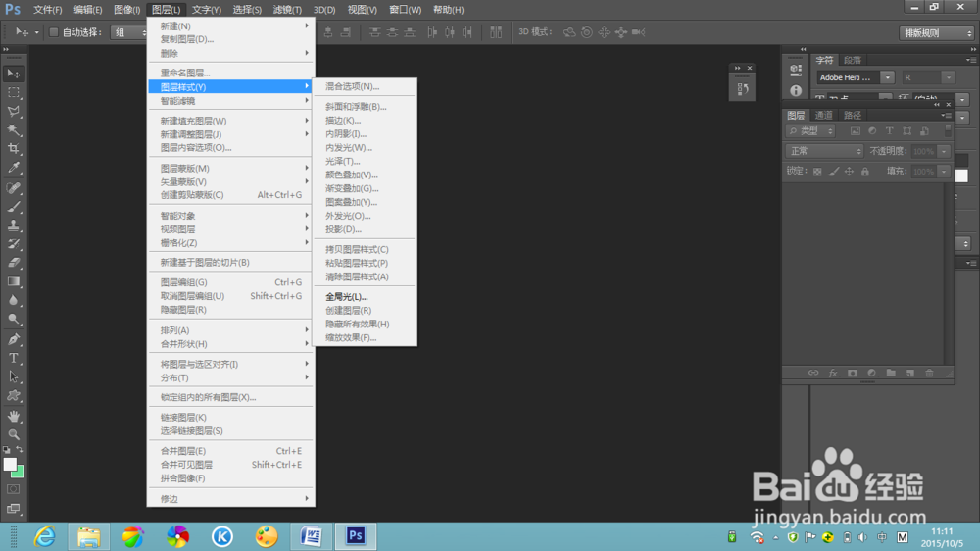
Task: Open the 填充 fill dropdown arrow
Action: point(944,172)
